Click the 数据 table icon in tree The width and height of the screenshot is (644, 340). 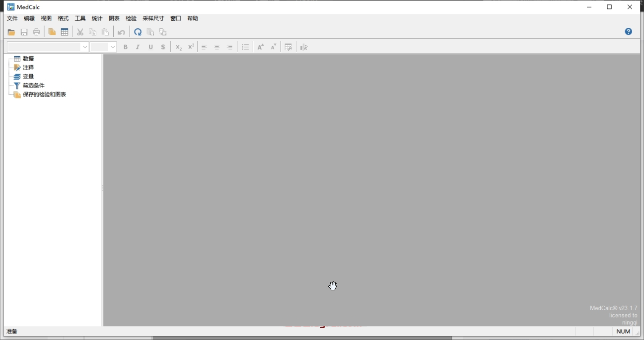(17, 59)
